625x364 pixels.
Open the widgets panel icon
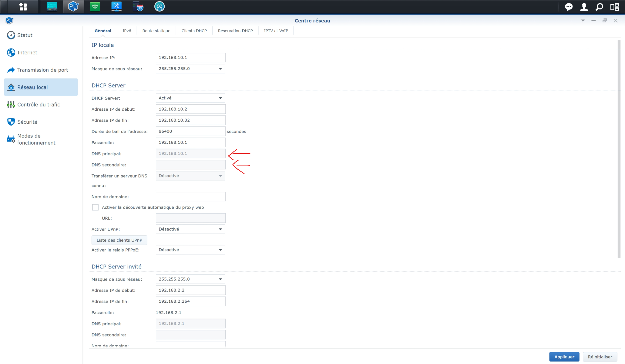pos(615,7)
